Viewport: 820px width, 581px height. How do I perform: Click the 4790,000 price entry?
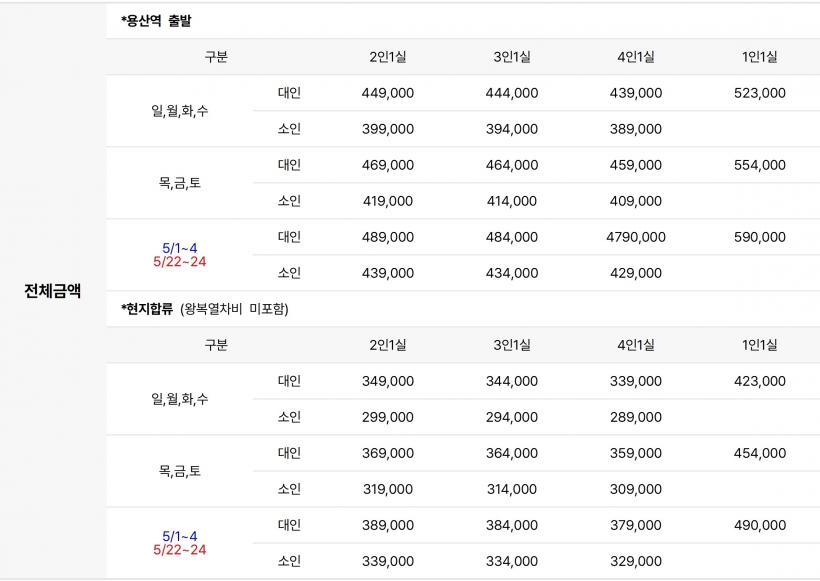coord(635,237)
